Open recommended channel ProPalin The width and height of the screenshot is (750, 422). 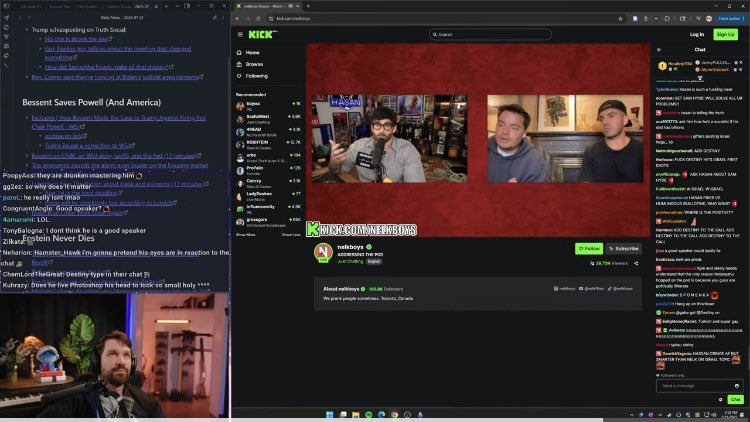pyautogui.click(x=268, y=170)
